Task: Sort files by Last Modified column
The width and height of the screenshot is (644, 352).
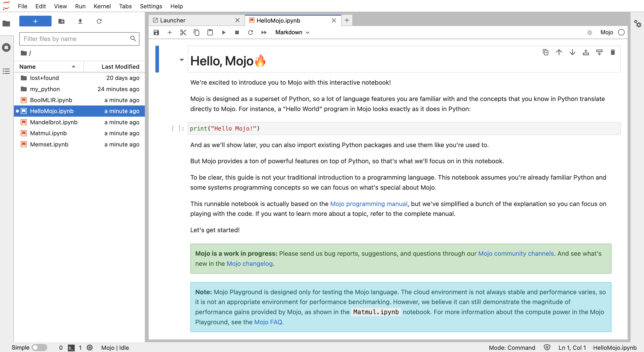Action: tap(114, 67)
